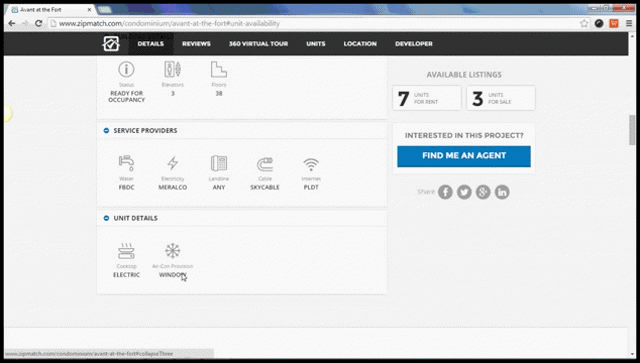Click the 38 floors value

[x=219, y=94]
